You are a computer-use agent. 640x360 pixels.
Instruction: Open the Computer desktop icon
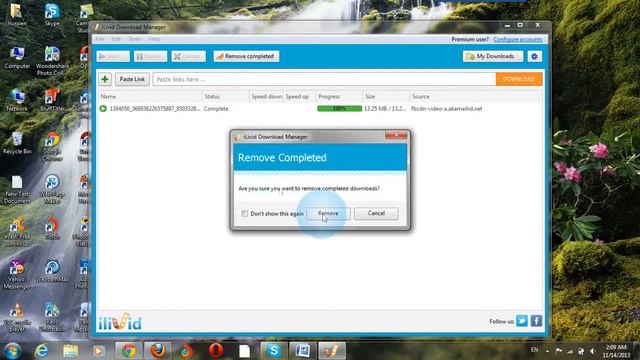click(17, 58)
